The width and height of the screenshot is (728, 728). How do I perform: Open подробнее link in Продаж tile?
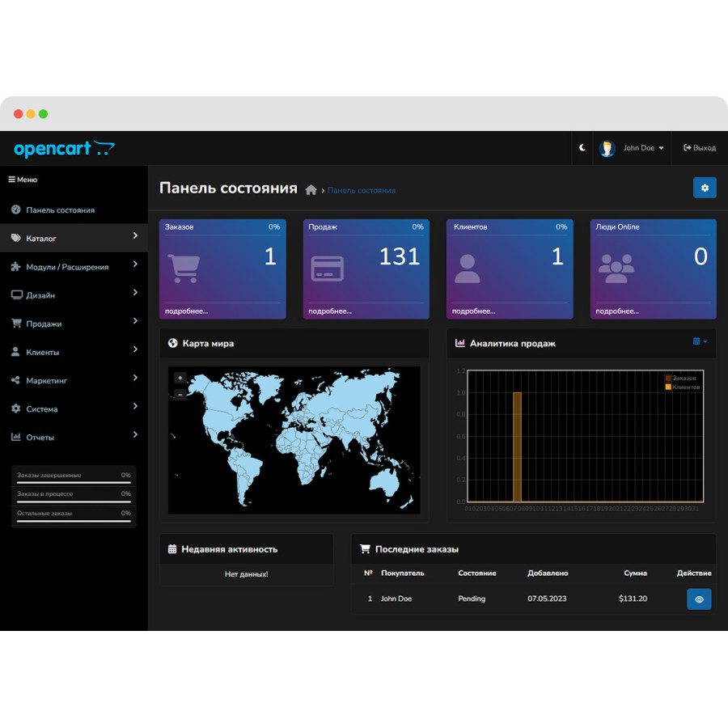[330, 311]
